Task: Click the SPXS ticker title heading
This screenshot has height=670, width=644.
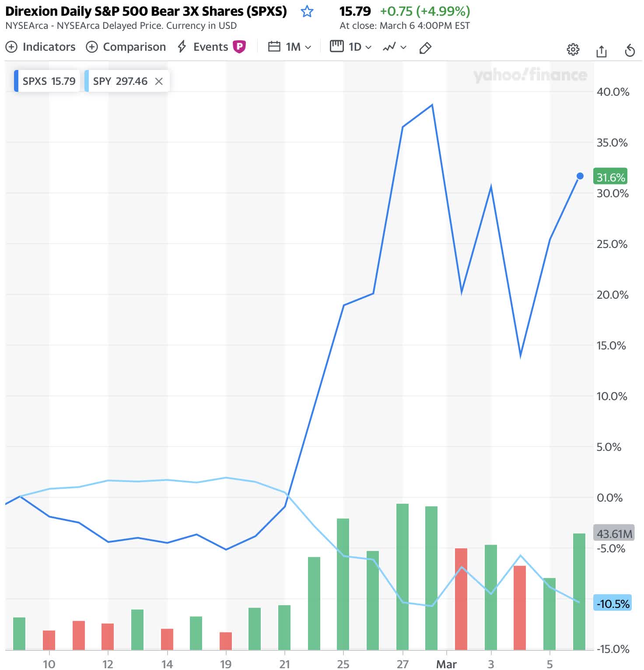Action: tap(146, 11)
